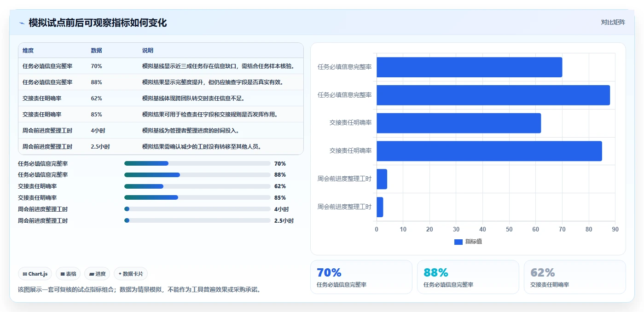Viewport: 644px width, 312px height.
Task: Click the 62% value beside the progress bar
Action: click(280, 186)
